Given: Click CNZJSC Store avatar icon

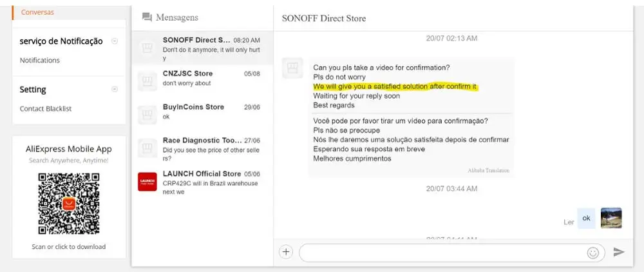Looking at the screenshot, I should (147, 81).
